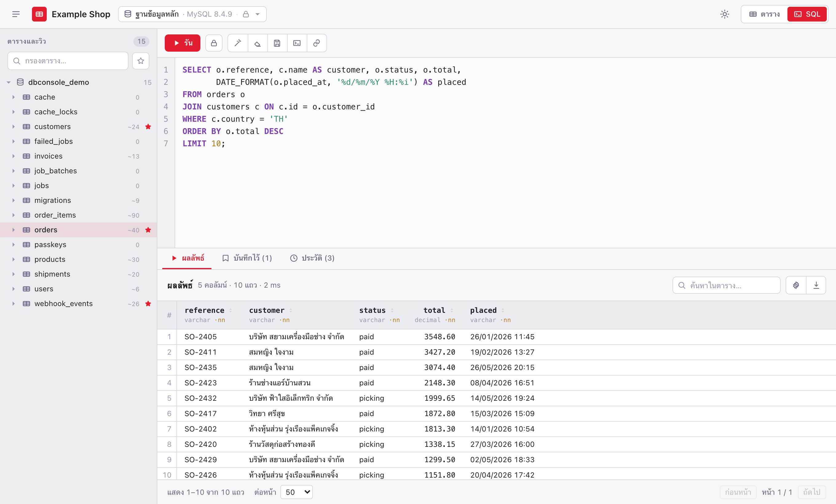Viewport: 836px width, 504px height.
Task: Toggle the light/dark theme sun icon
Action: (x=724, y=14)
